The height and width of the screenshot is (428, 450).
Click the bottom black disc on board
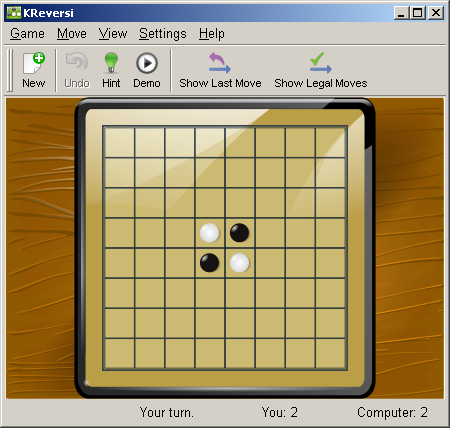pyautogui.click(x=210, y=263)
